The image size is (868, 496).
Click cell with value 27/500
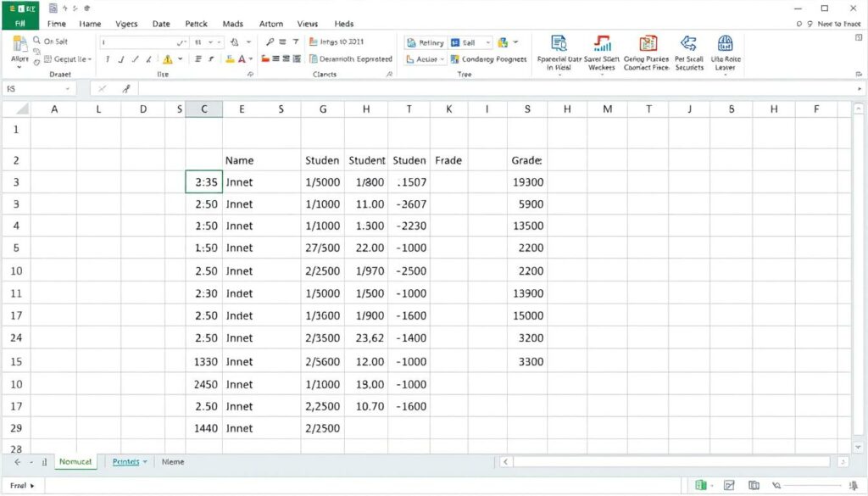[x=323, y=248]
